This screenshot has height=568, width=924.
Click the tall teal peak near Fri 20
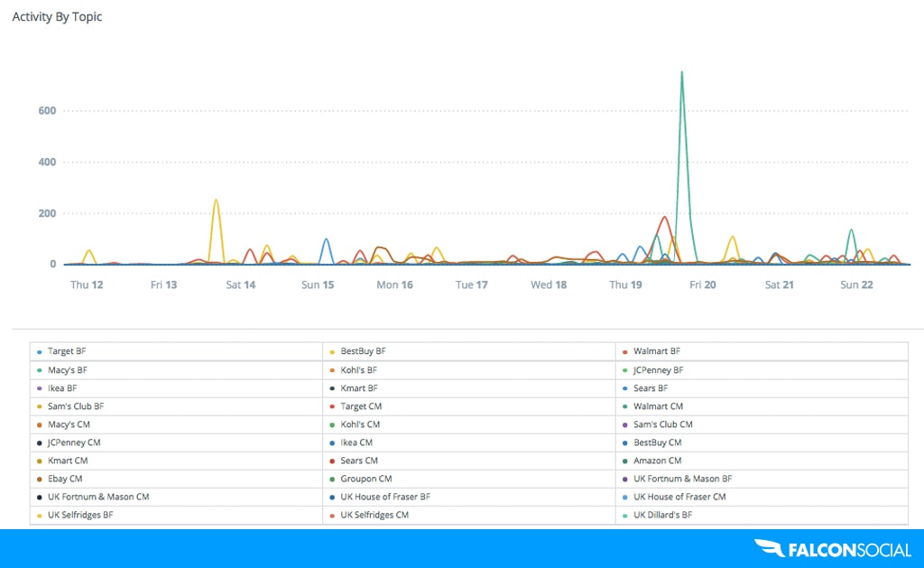point(681,74)
